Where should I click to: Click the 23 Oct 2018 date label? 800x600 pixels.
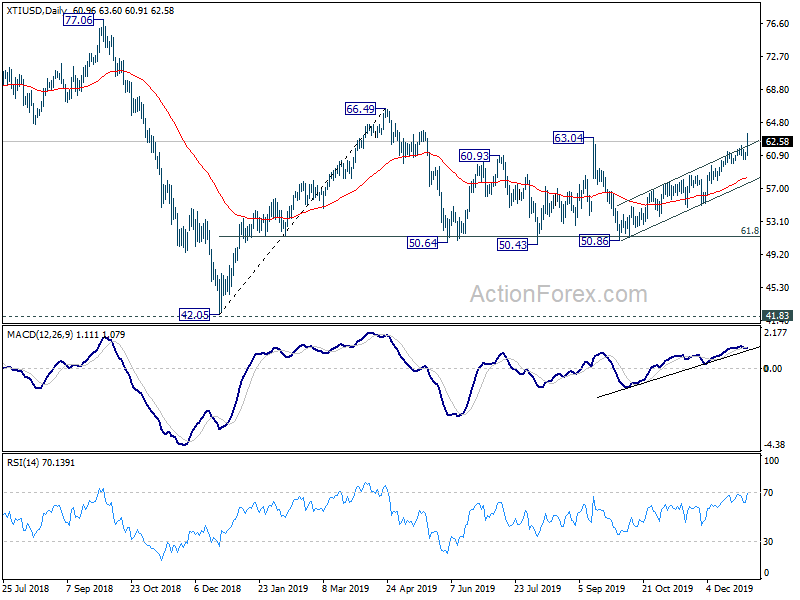(x=155, y=588)
